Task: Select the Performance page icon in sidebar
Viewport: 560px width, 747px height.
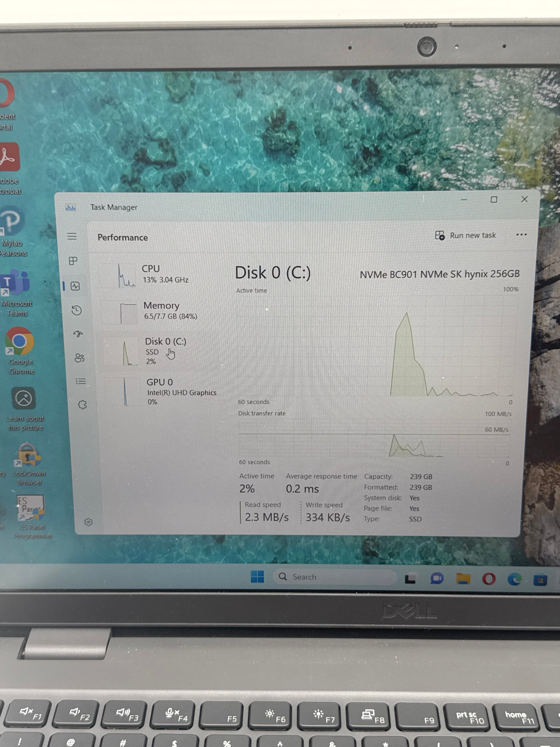Action: coord(75,286)
